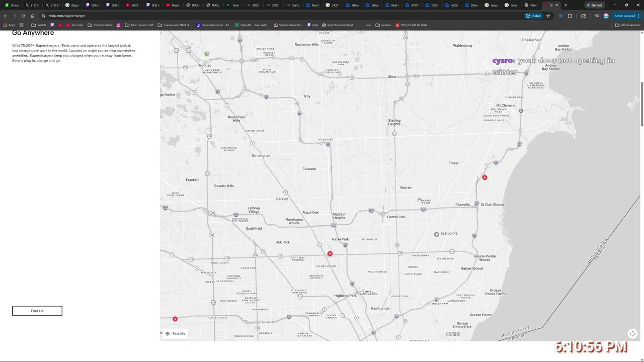The height and width of the screenshot is (362, 644).
Task: Bookmark this page with the star icon
Action: click(548, 16)
